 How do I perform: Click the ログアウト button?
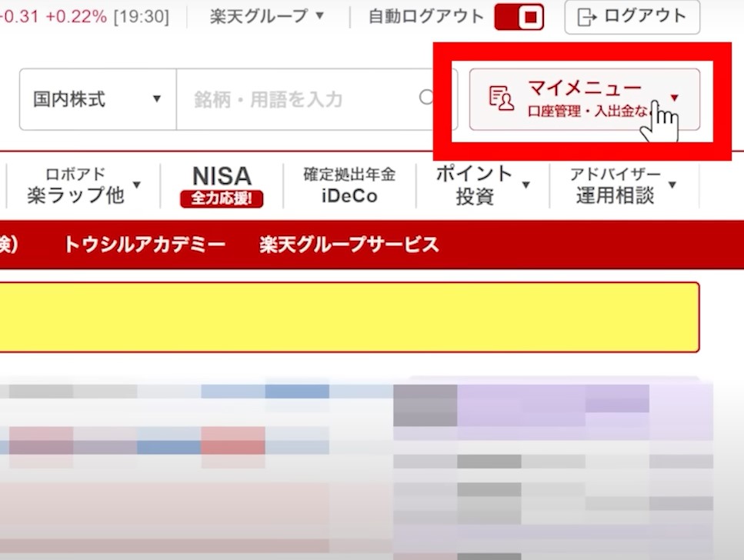(x=632, y=17)
